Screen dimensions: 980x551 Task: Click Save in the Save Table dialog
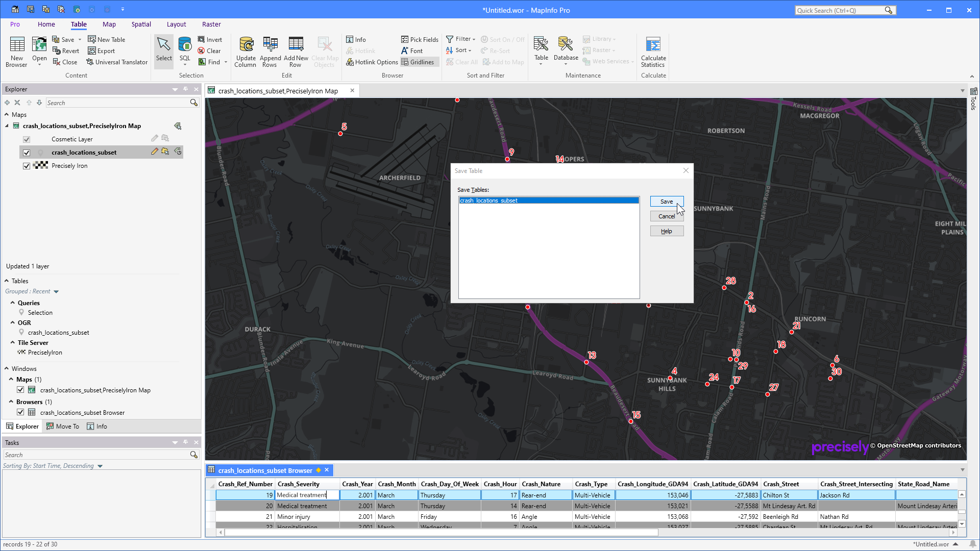[666, 201]
